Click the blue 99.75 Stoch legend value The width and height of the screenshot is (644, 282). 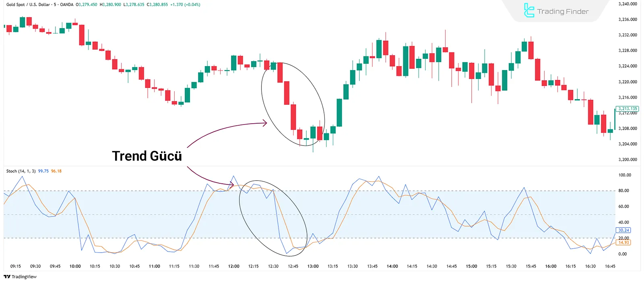pyautogui.click(x=43, y=171)
